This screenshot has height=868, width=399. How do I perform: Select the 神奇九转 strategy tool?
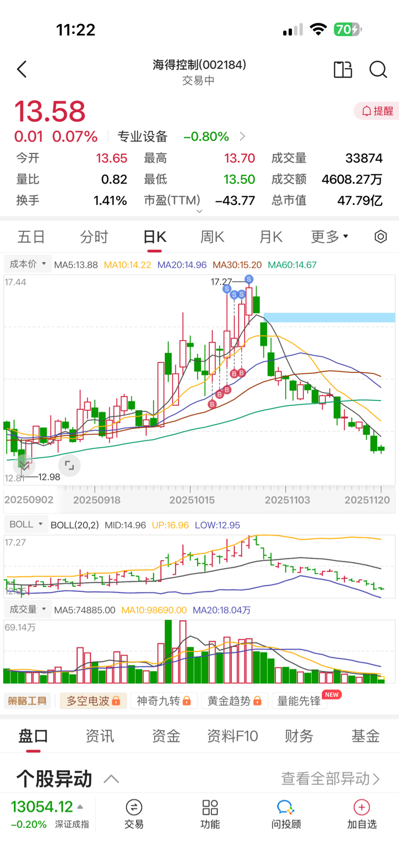tap(164, 701)
